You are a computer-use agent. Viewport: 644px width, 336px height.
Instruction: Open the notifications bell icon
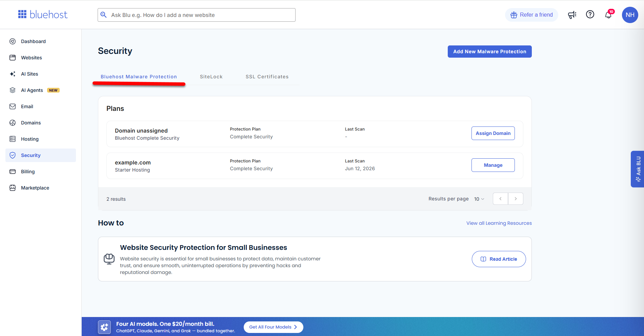point(608,15)
